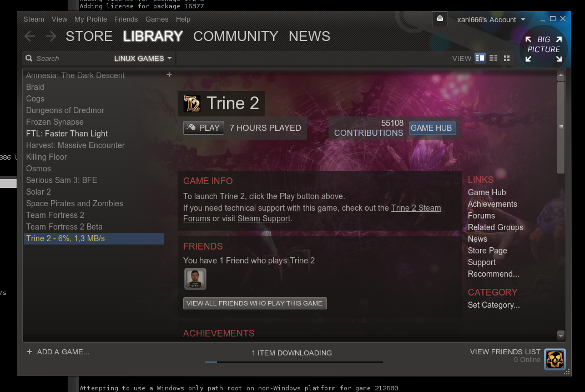Click the back navigation arrow

(30, 37)
